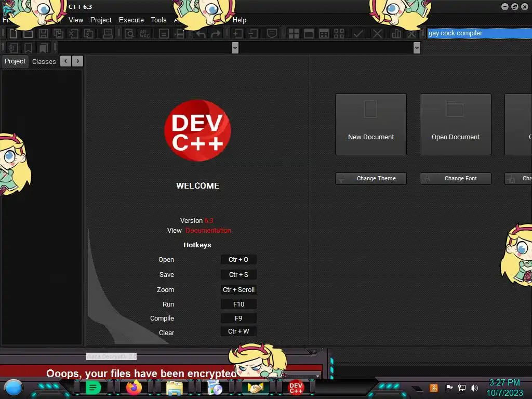The image size is (532, 399).
Task: Click the WELCOME heading text
Action: pyautogui.click(x=198, y=185)
